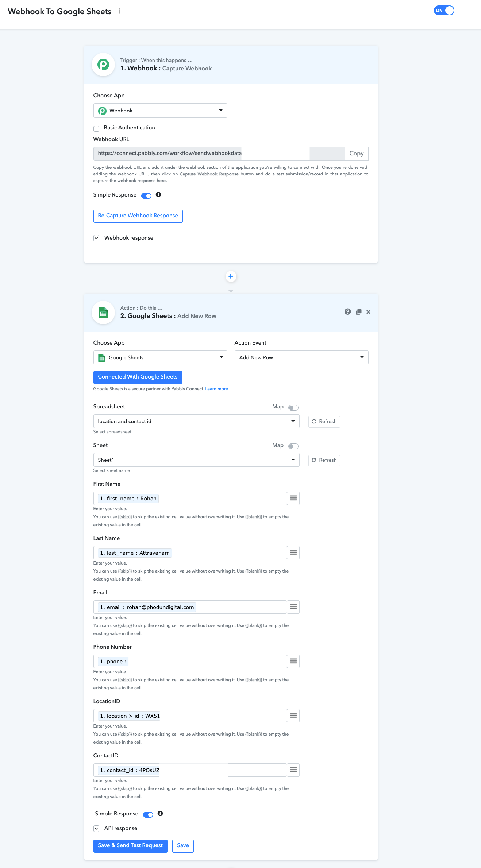
Task: Show info about Google Sheets Simple Response
Action: point(160,814)
